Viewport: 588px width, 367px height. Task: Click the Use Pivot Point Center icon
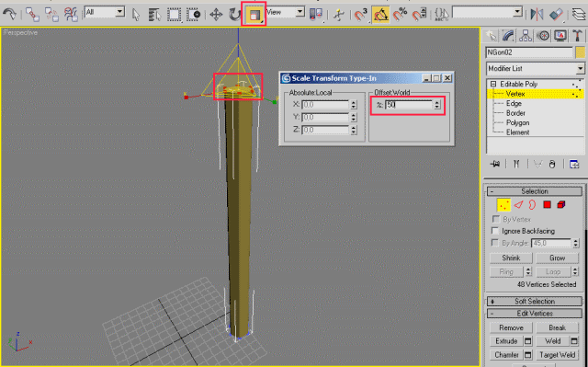(x=316, y=15)
